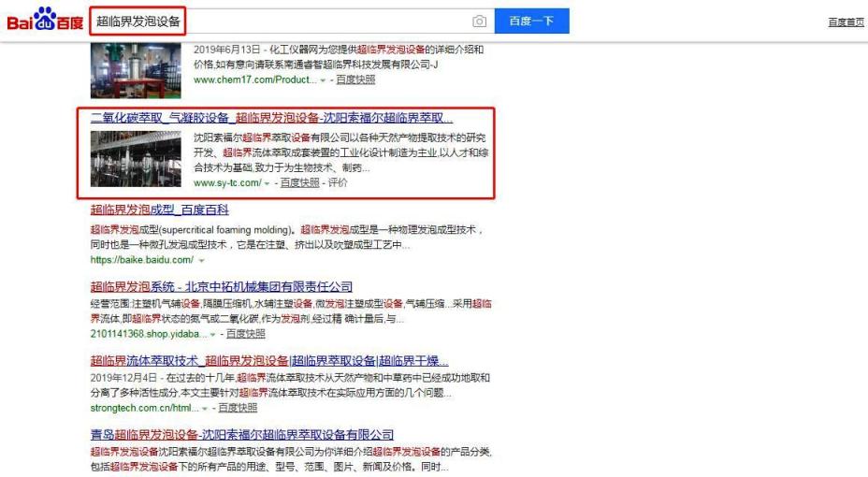Click 2101141368.shop.yidaba URL text
The height and width of the screenshot is (477, 868).
click(x=149, y=334)
